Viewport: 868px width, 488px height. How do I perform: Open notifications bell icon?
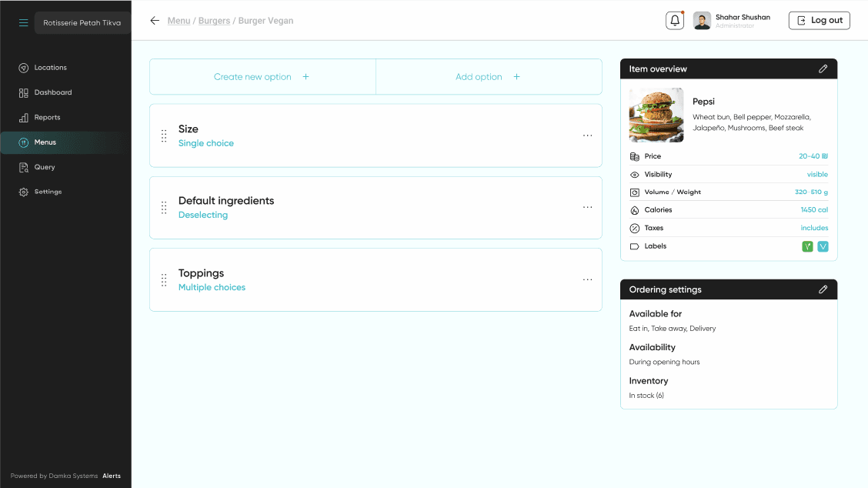pyautogui.click(x=675, y=21)
